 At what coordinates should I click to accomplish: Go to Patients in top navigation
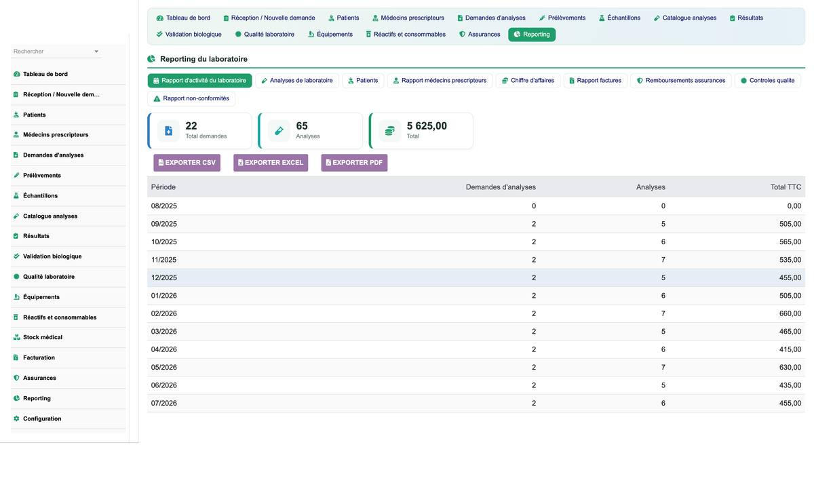344,18
